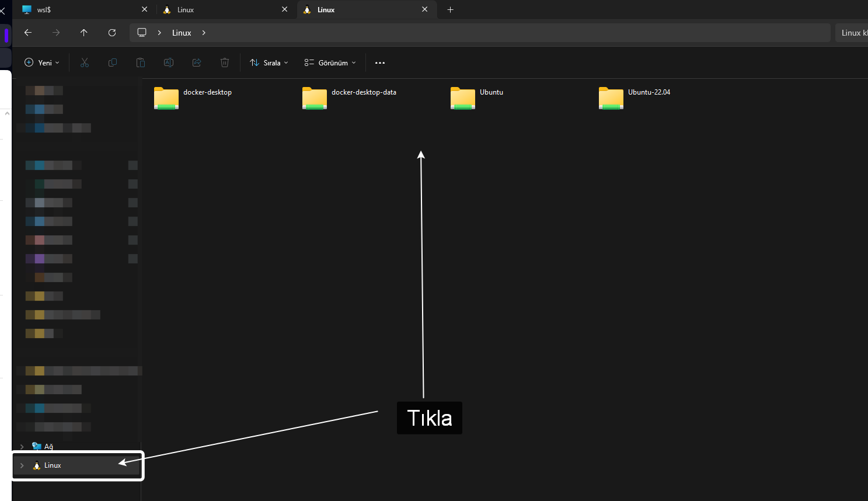
Task: Click Linux in the breadcrumb path
Action: 181,33
